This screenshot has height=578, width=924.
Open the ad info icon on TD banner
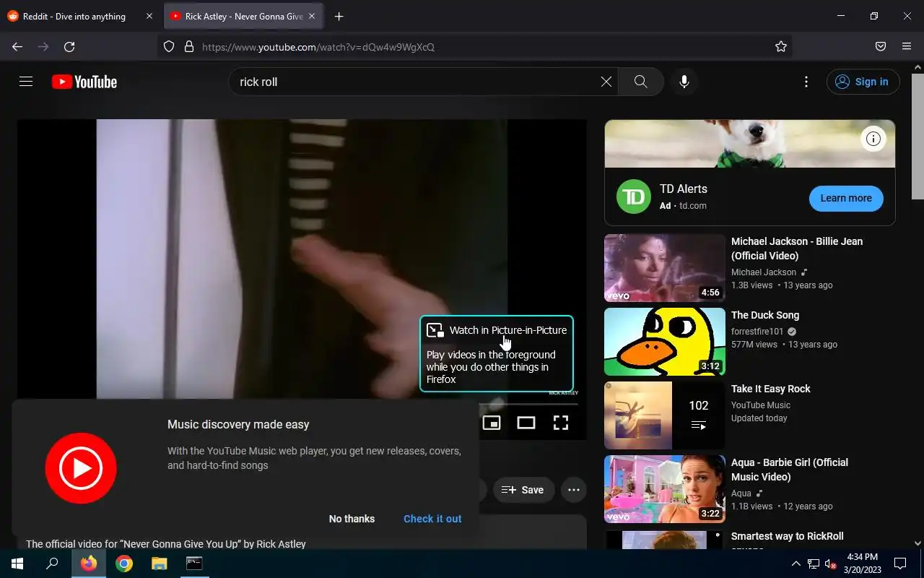[x=873, y=139]
